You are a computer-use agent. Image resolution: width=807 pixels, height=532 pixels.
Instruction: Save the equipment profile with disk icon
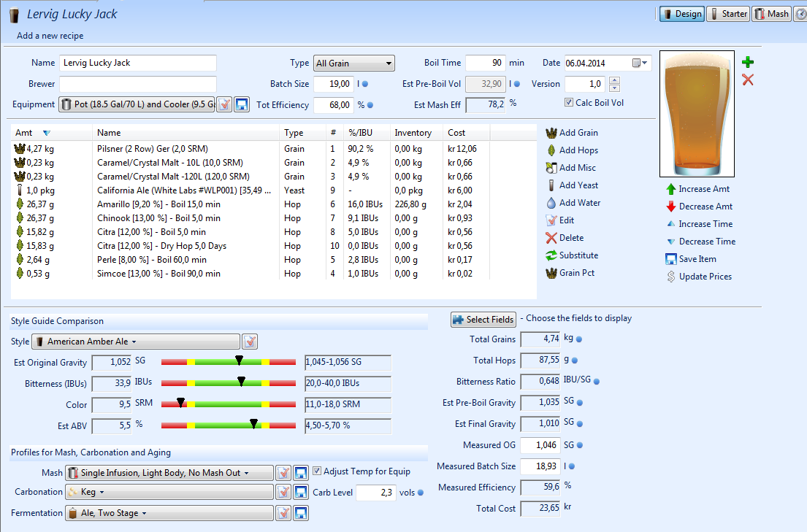pos(243,104)
